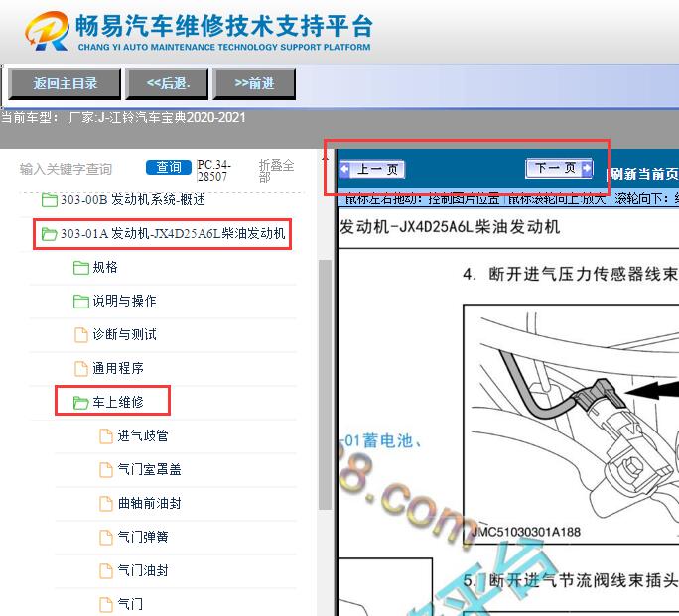This screenshot has width=679, height=616.
Task: Focus the 输入关键字查询 search field
Action: pos(66,169)
